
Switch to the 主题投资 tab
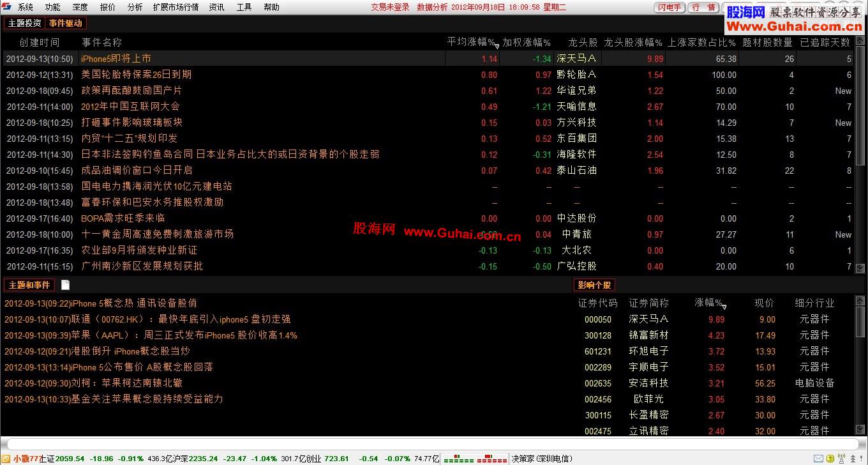pyautogui.click(x=24, y=23)
